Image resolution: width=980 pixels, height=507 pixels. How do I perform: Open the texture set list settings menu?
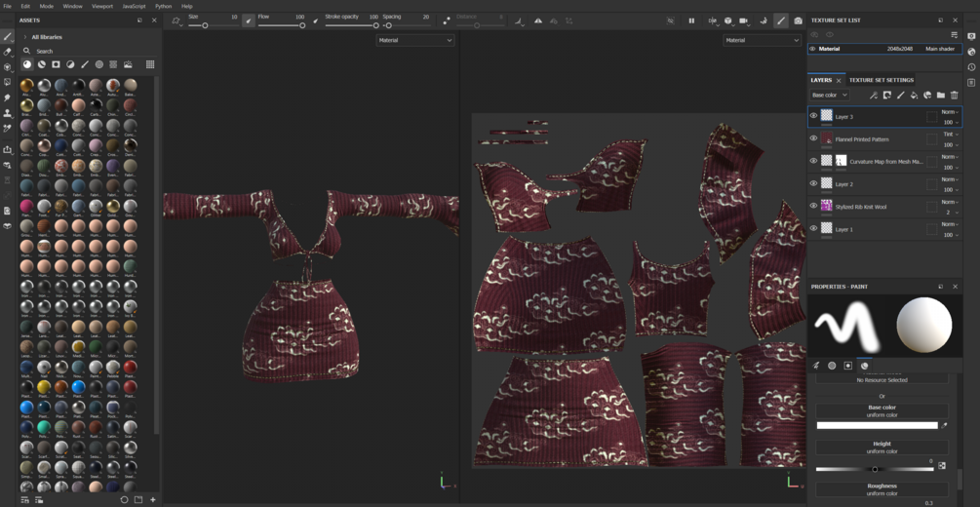(x=955, y=34)
